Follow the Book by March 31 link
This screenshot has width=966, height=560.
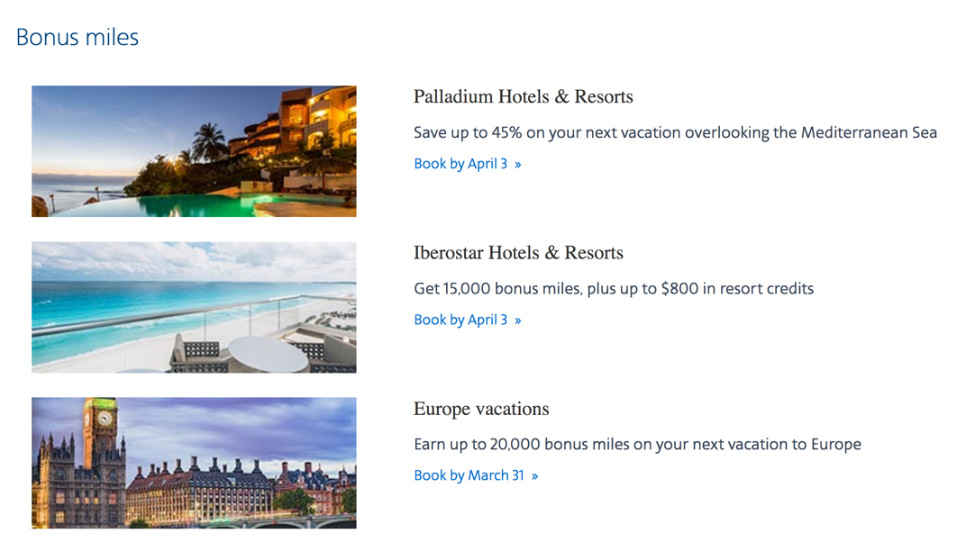[476, 475]
